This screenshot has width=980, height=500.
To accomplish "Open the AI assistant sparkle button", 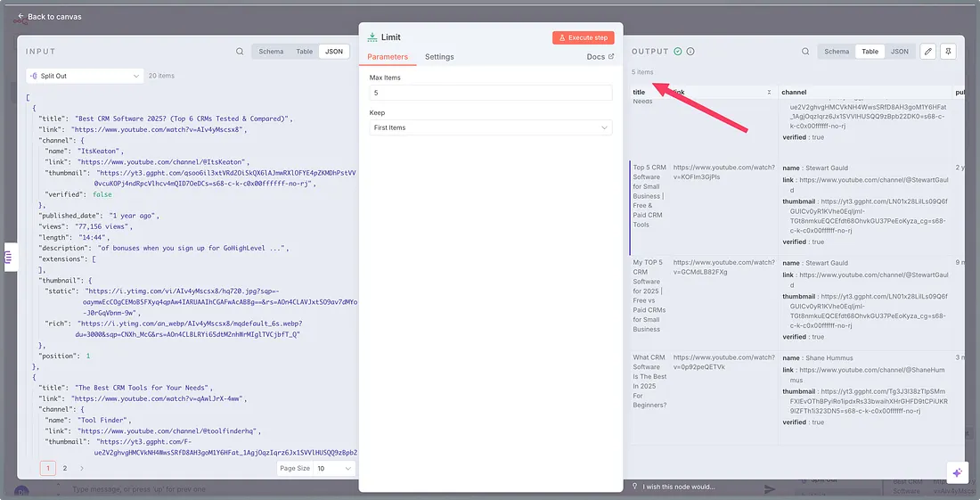I will pos(957,472).
